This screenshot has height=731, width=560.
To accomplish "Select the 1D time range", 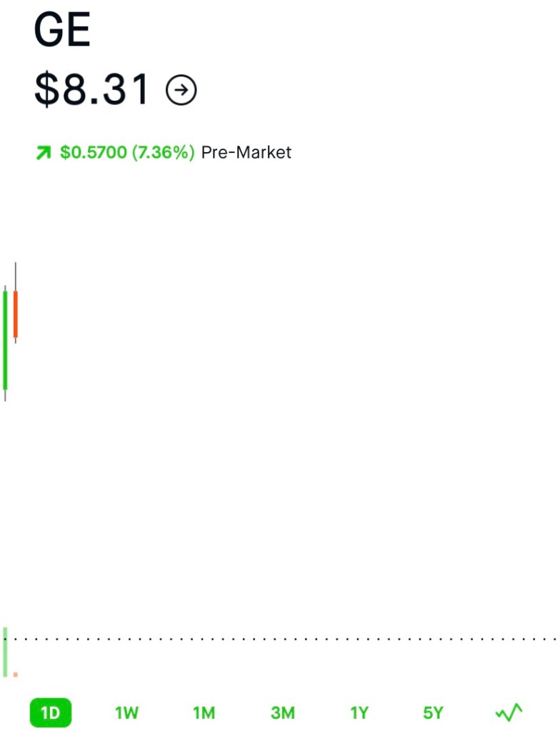I will pos(51,712).
